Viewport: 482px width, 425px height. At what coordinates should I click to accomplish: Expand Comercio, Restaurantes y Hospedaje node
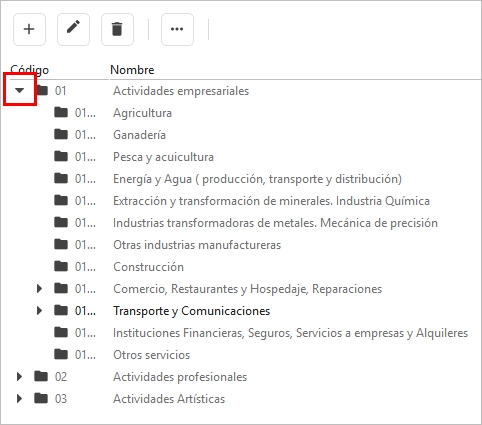coord(39,288)
